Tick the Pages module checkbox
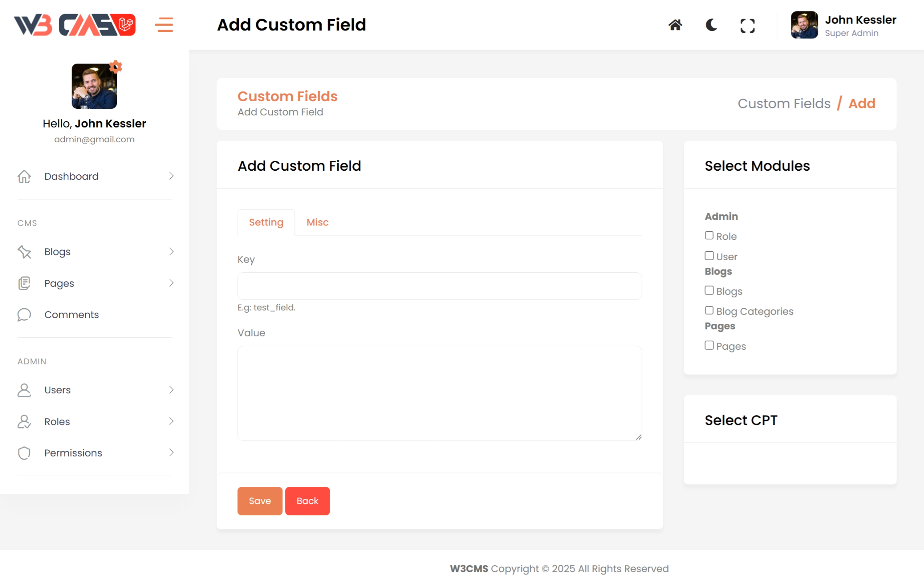 pyautogui.click(x=709, y=345)
